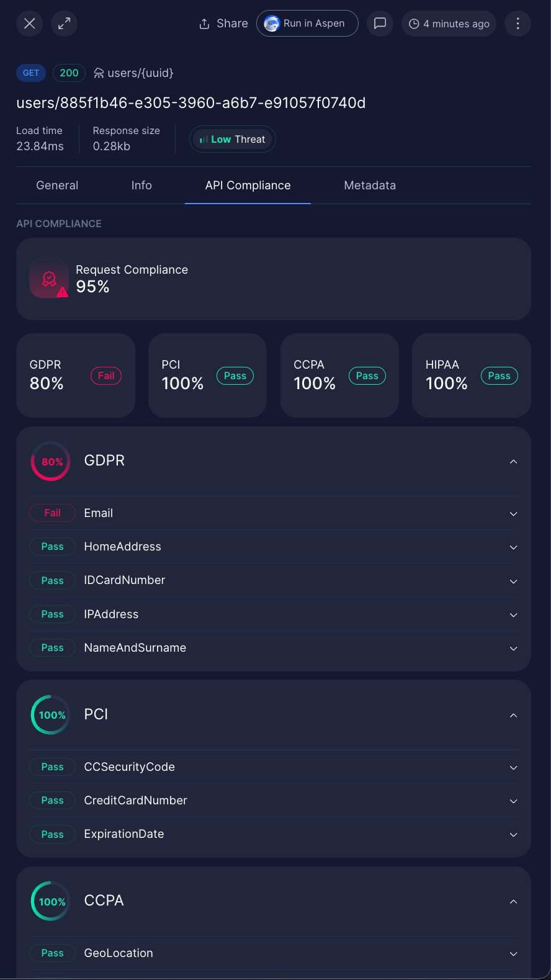Open the comment bubble icon
This screenshot has height=980, width=551.
[x=380, y=23]
